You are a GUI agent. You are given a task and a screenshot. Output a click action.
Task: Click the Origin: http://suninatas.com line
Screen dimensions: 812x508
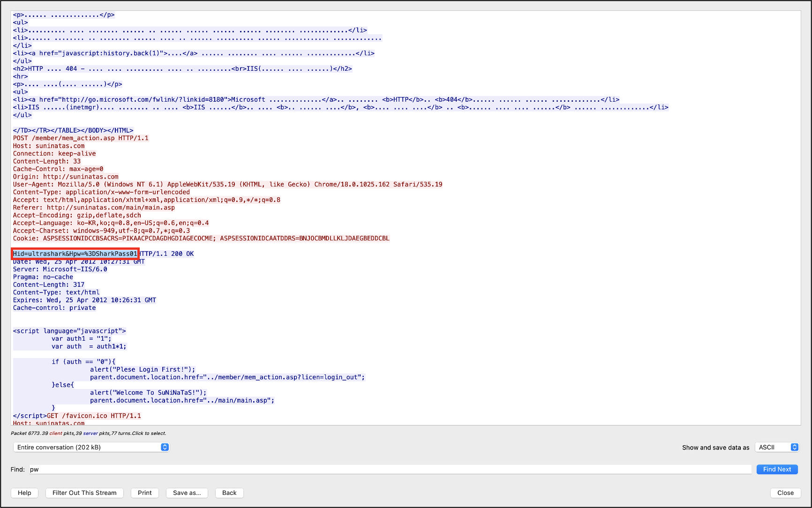66,177
